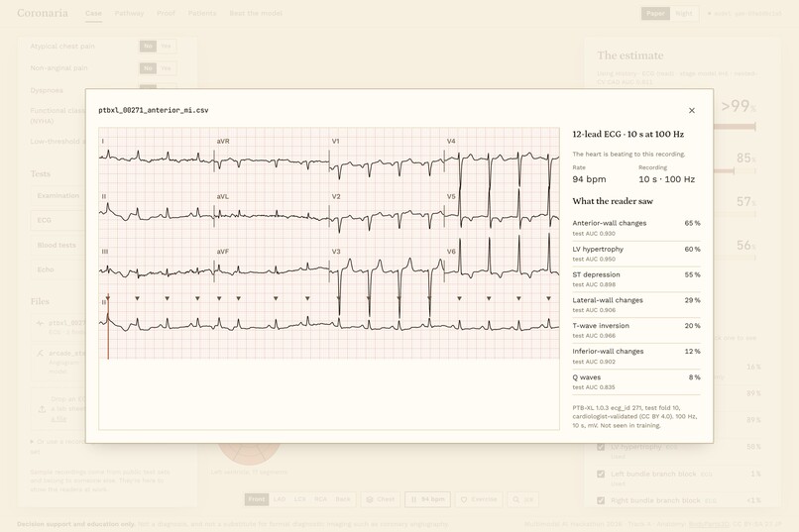
Task: Open the Case tab in background
Action: point(93,13)
